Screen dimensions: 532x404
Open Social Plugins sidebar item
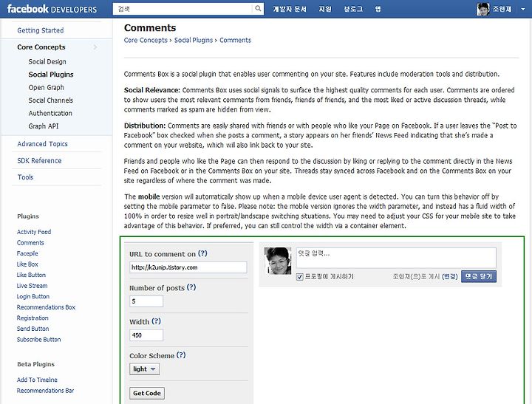coord(51,75)
